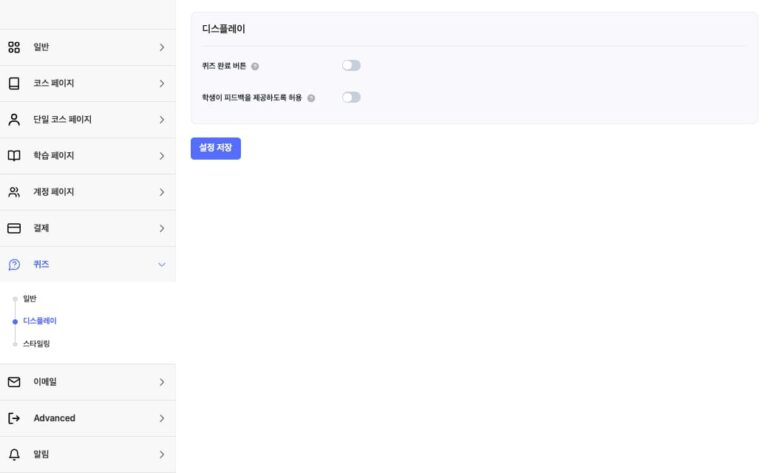This screenshot has width=768, height=473.
Task: Click the 코스 페이지 book icon
Action: [14, 83]
